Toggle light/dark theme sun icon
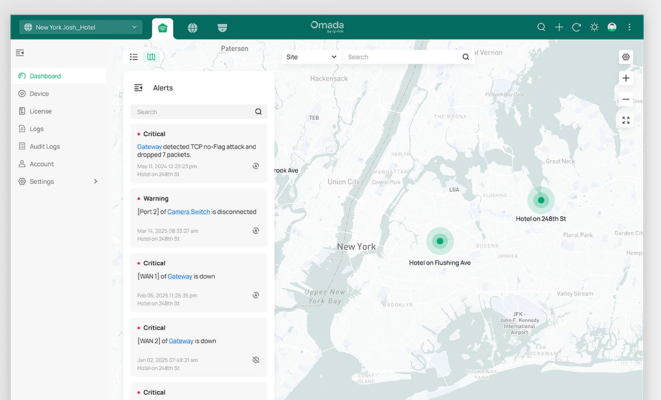Image resolution: width=661 pixels, height=400 pixels. pos(594,28)
